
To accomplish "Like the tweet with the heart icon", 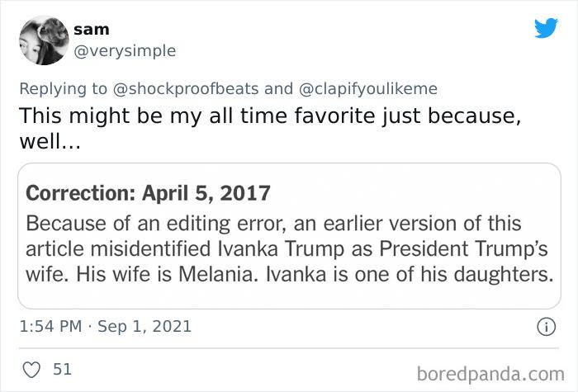I will 30,369.
